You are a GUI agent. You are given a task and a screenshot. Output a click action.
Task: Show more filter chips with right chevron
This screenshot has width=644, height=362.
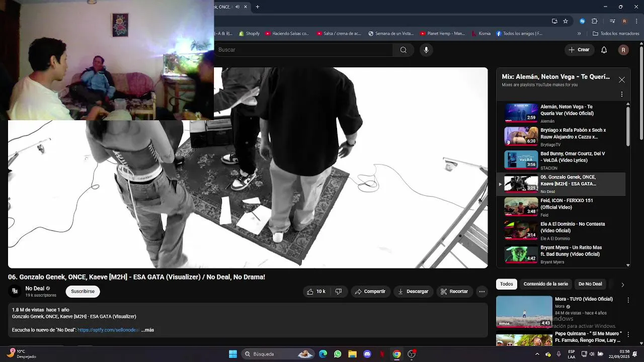(622, 285)
